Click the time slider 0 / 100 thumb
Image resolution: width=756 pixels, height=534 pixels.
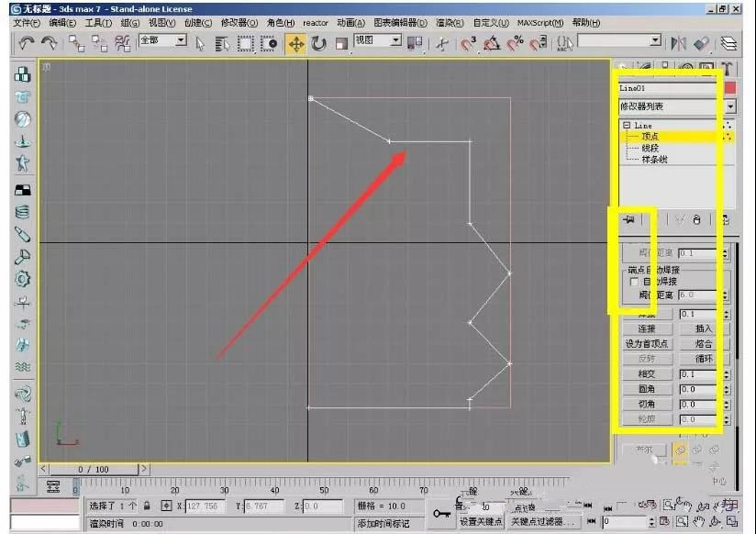(x=94, y=469)
